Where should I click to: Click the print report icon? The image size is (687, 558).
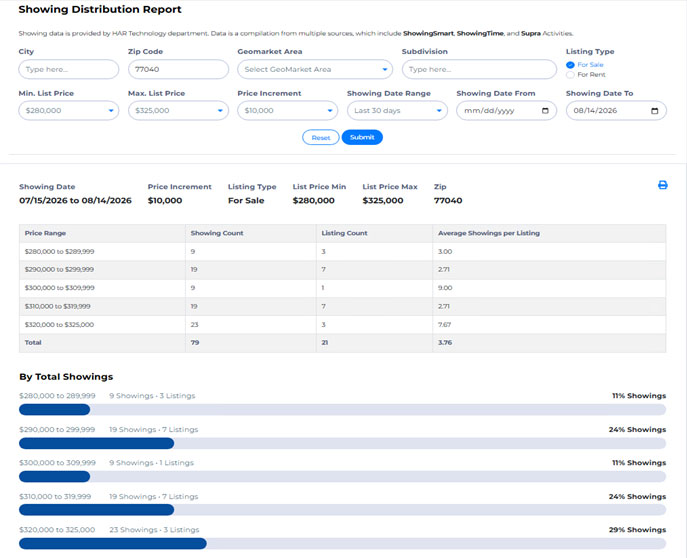662,185
